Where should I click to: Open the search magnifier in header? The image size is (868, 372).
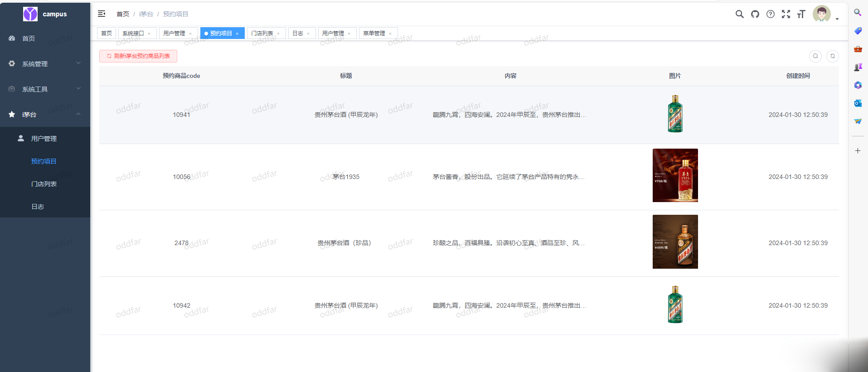click(x=739, y=14)
